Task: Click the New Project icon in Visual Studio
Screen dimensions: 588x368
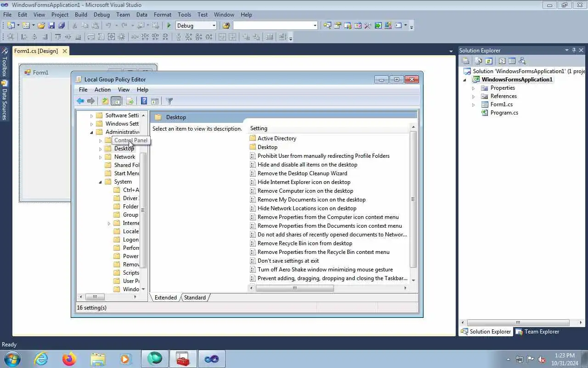Action: (x=11, y=26)
